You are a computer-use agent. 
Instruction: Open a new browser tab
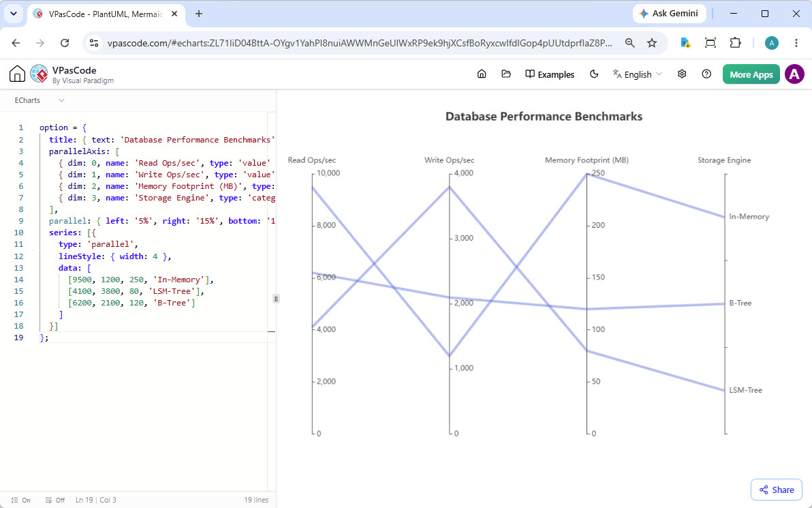tap(199, 14)
